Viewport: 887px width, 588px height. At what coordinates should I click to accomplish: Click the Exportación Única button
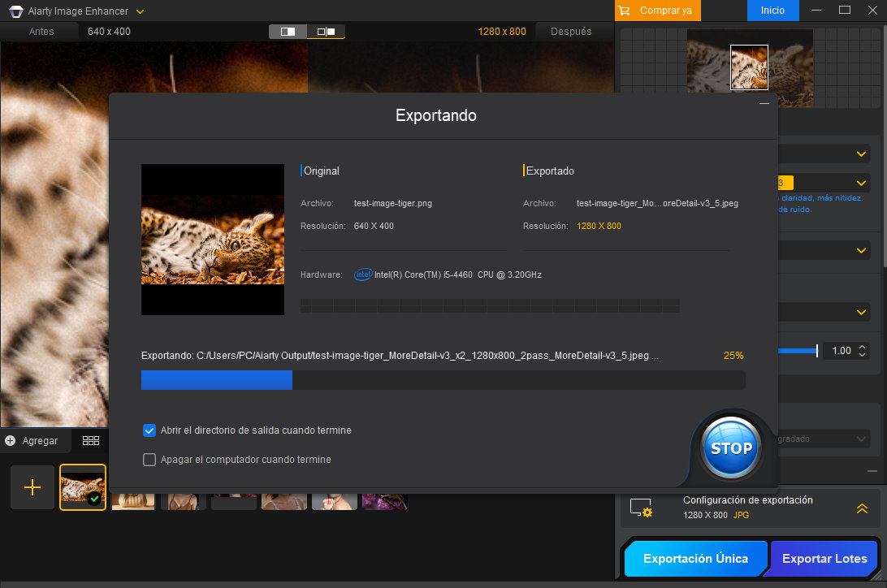click(x=695, y=559)
